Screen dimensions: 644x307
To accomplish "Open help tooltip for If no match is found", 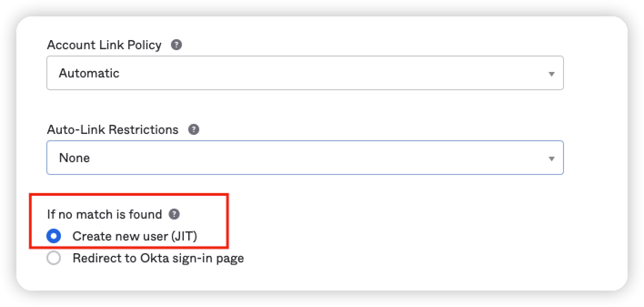I will [174, 214].
